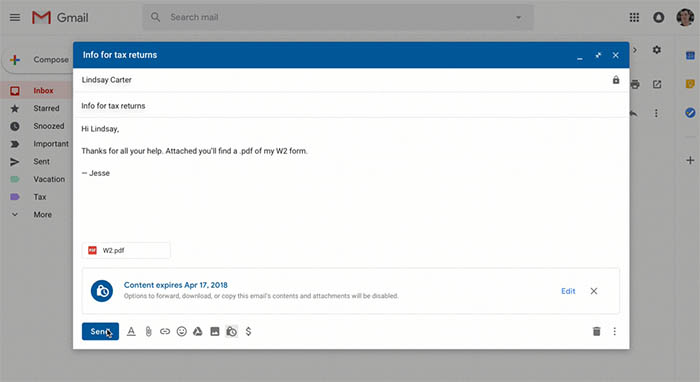
Task: Open the emoji picker
Action: [x=181, y=332]
